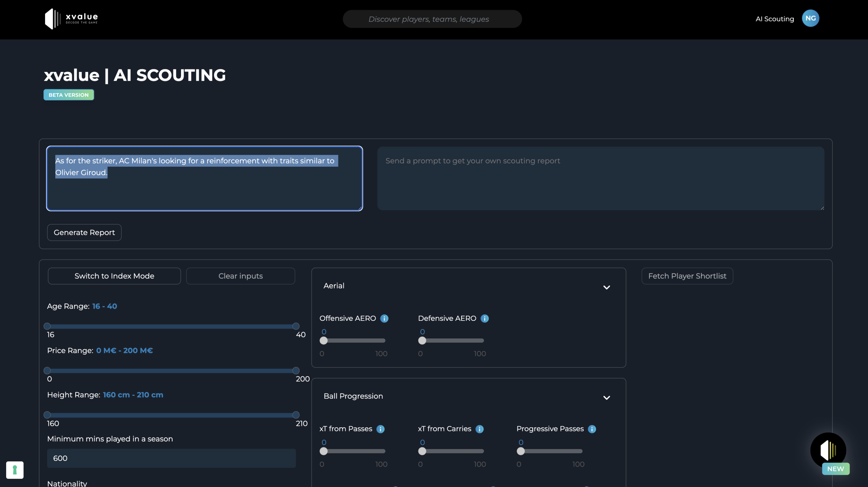Click the striker prompt text area
Viewport: 868px width, 487px height.
point(204,178)
